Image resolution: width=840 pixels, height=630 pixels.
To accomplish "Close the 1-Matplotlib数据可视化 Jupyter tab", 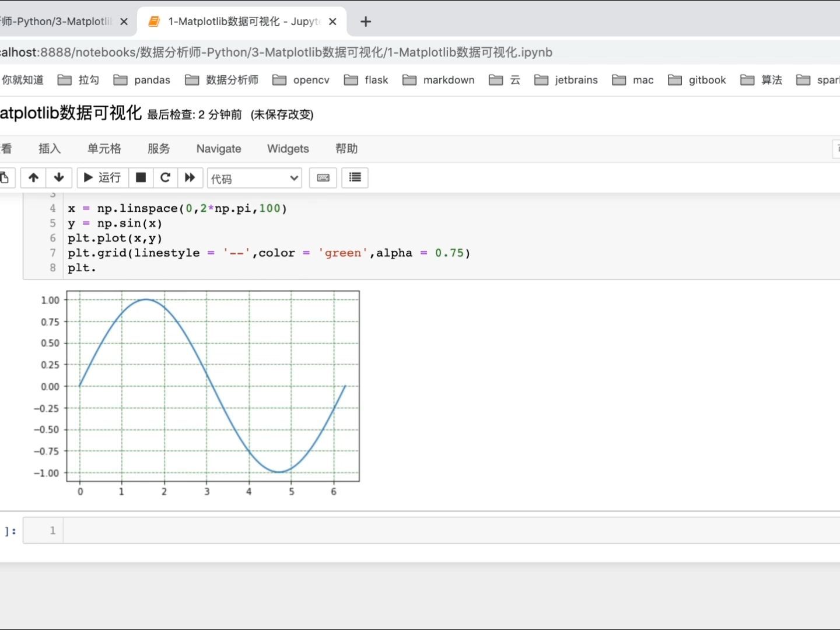I will click(x=332, y=22).
